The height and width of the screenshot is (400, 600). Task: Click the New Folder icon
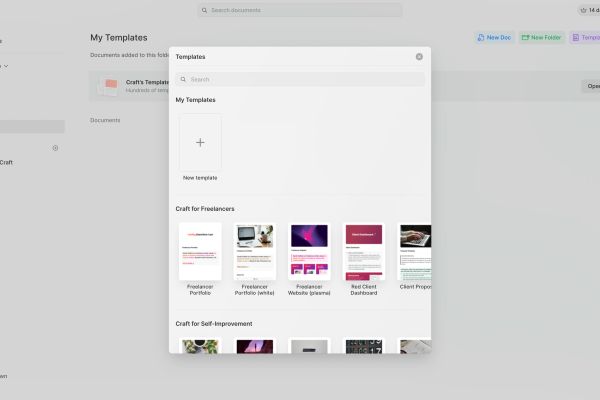[x=525, y=38]
